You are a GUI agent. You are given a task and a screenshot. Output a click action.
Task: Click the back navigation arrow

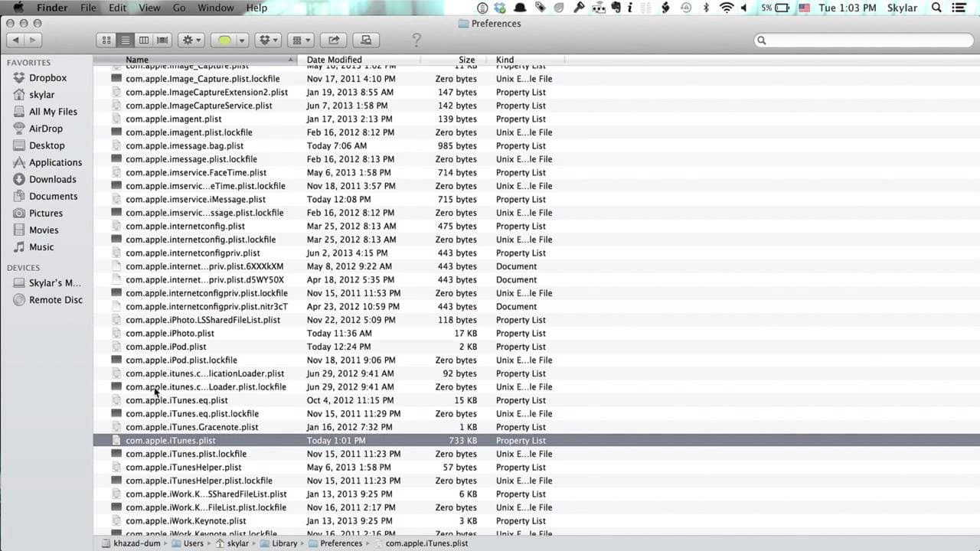click(x=15, y=40)
